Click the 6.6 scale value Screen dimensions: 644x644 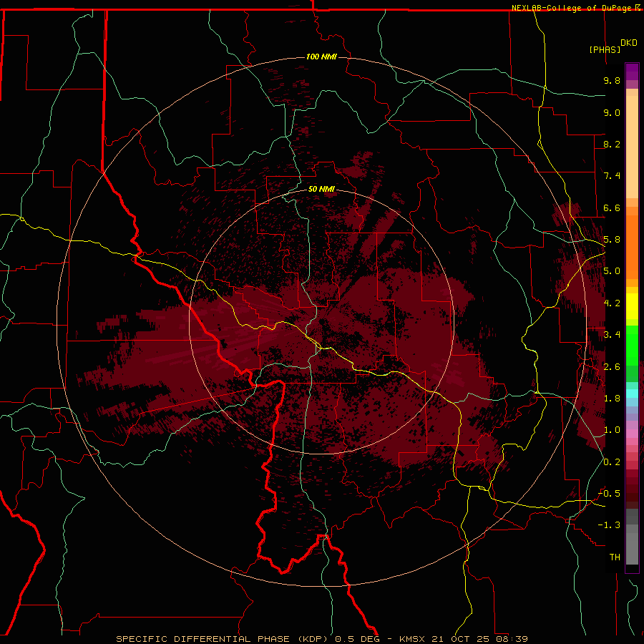coord(612,208)
